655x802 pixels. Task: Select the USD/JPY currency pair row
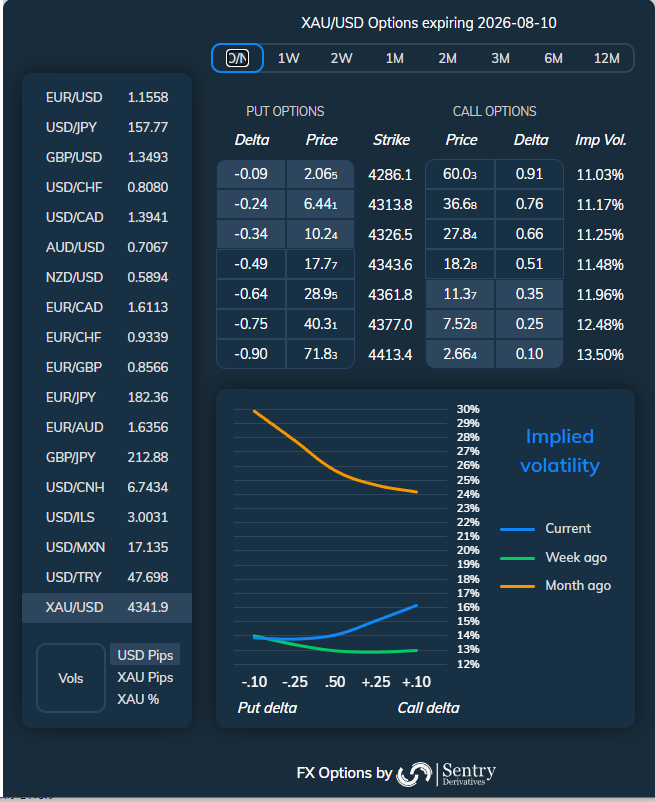tap(107, 127)
